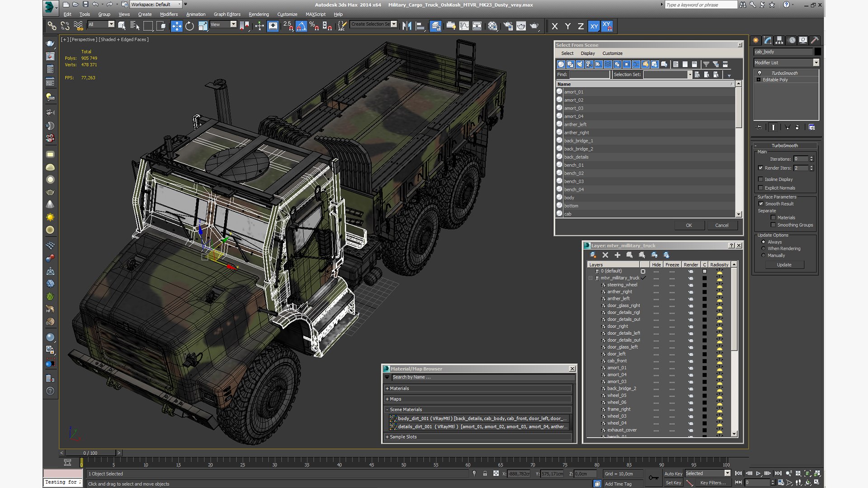The image size is (868, 488).
Task: Toggle Smooth Result checkbox
Action: pos(760,204)
